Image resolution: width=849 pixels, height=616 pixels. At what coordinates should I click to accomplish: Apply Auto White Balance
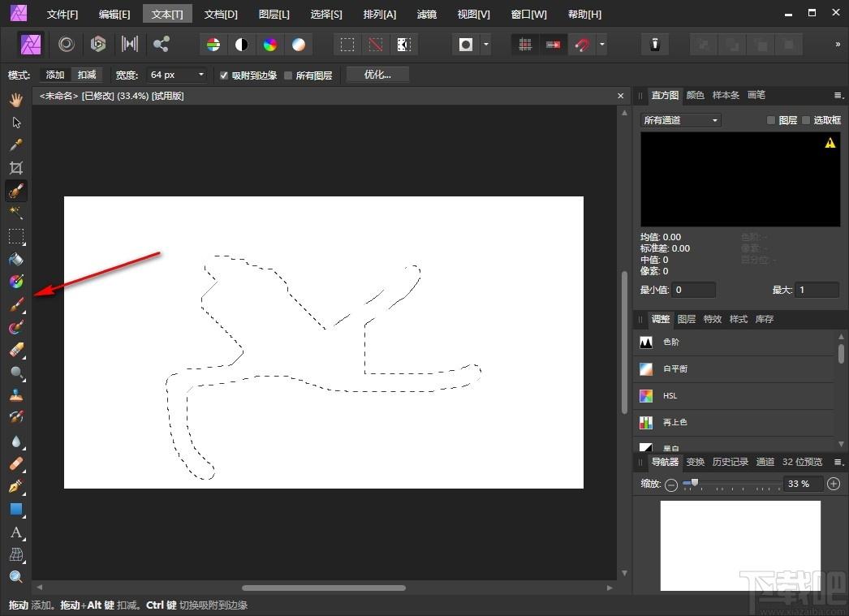[x=299, y=45]
